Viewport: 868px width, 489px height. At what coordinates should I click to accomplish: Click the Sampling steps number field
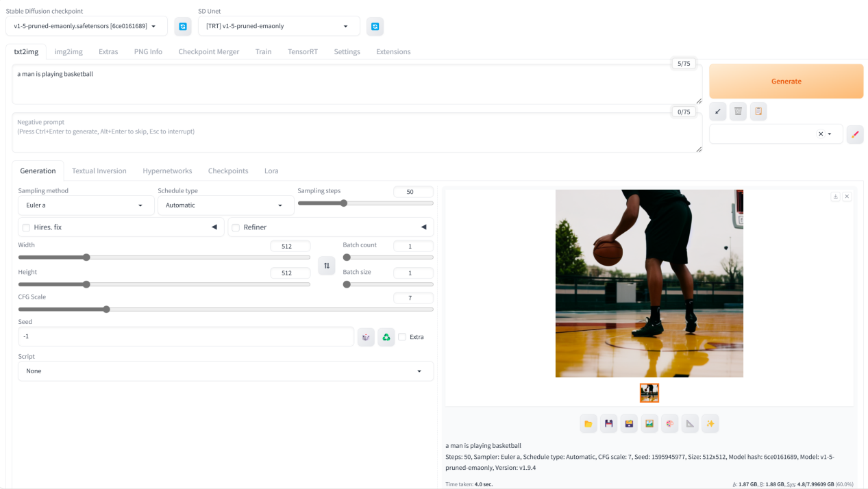coord(413,192)
